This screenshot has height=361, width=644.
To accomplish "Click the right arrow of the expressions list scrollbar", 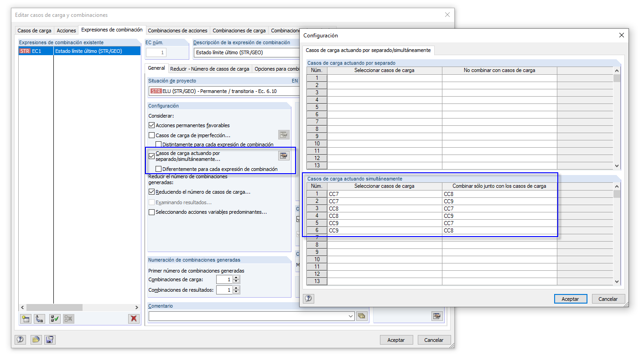I will click(136, 308).
